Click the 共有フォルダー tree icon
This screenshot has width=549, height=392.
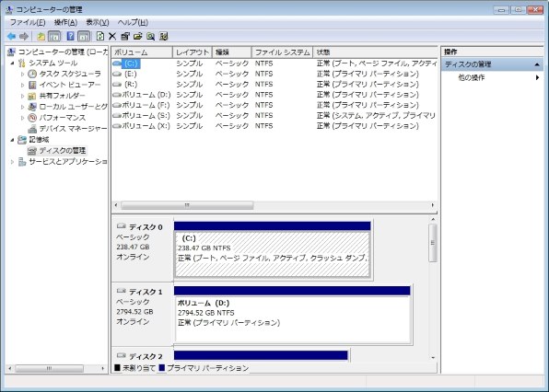pyautogui.click(x=32, y=96)
